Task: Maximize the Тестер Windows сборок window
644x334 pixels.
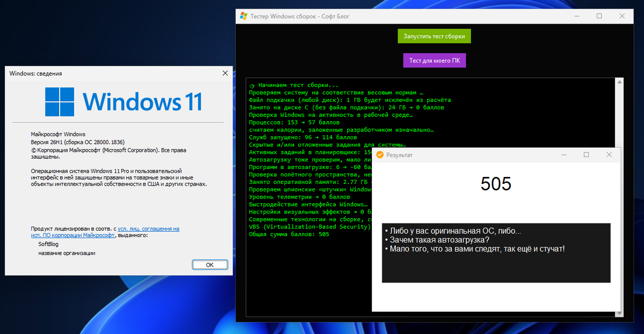Action: click(599, 16)
